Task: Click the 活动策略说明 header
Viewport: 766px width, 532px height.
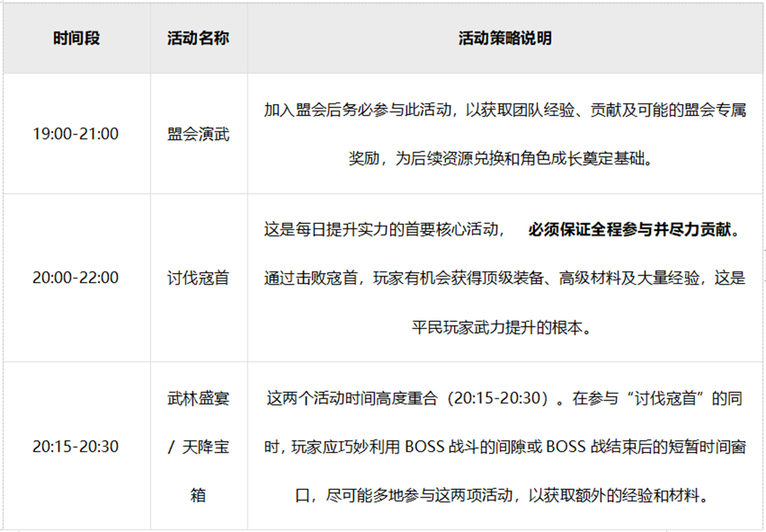Action: click(505, 39)
